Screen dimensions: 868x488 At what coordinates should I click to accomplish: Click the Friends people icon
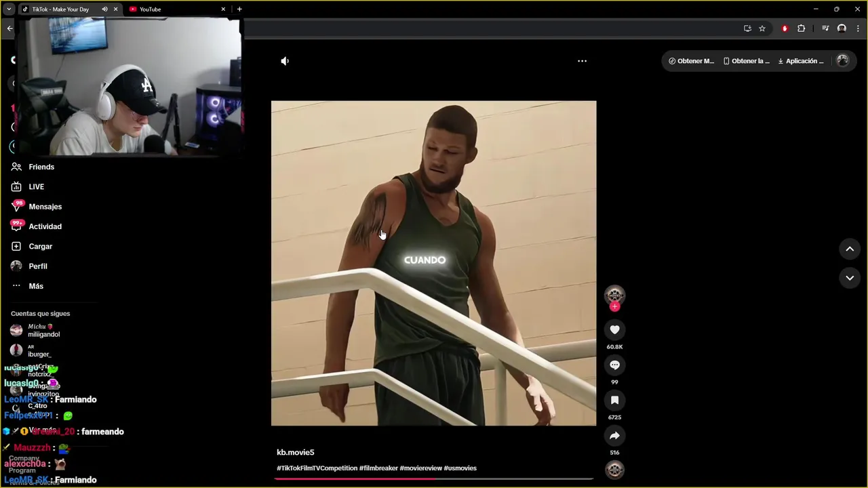[x=16, y=167]
